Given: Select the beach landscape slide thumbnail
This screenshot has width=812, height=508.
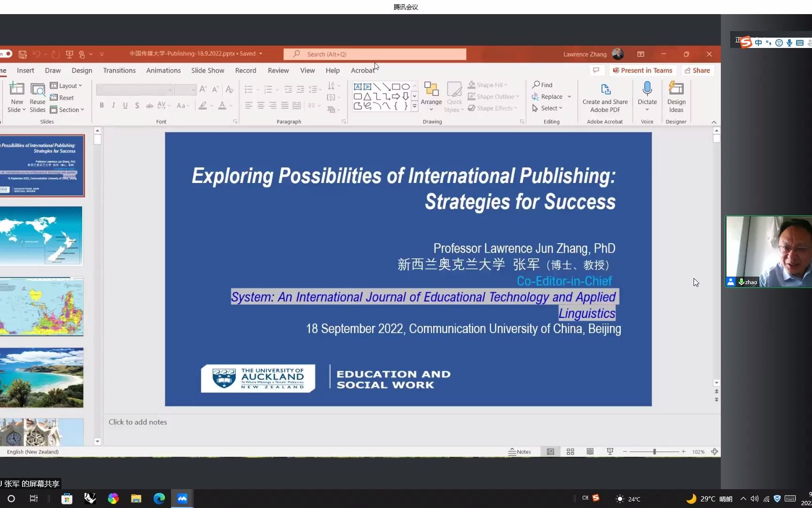Looking at the screenshot, I should [42, 378].
